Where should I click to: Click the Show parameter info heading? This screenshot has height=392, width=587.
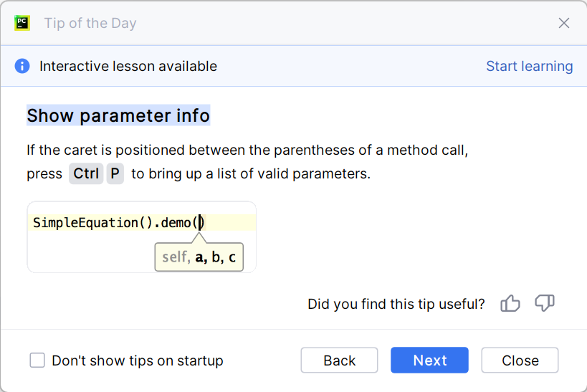pos(118,115)
